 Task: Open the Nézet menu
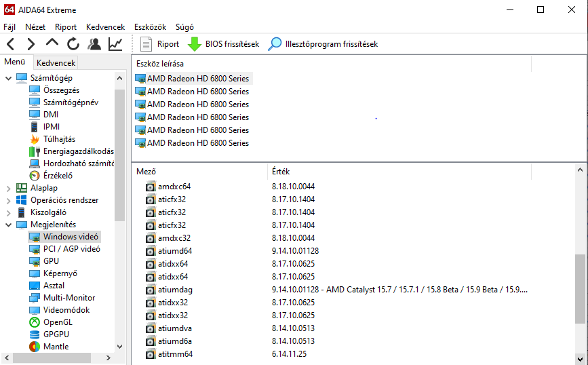click(35, 27)
